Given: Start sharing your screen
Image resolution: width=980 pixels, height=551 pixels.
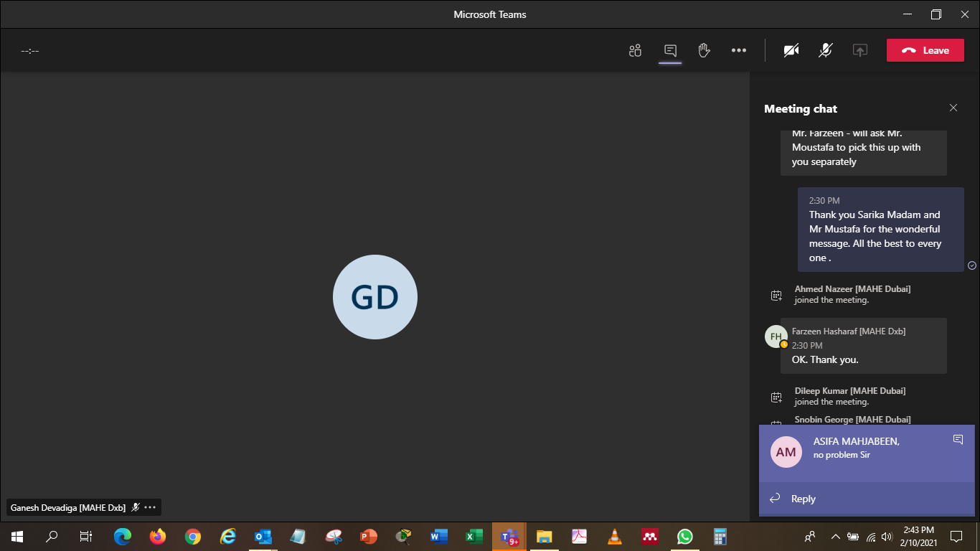Looking at the screenshot, I should (x=859, y=50).
